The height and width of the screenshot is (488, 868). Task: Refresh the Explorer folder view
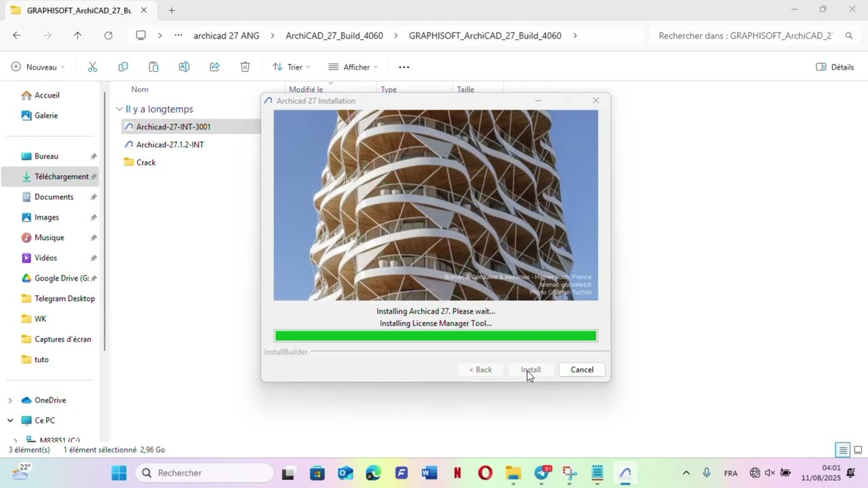click(x=108, y=35)
